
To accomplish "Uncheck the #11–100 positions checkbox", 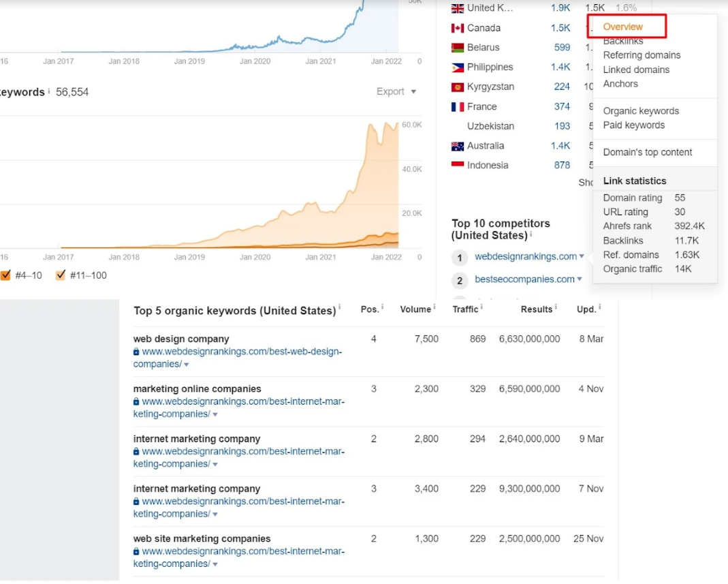I will 61,275.
